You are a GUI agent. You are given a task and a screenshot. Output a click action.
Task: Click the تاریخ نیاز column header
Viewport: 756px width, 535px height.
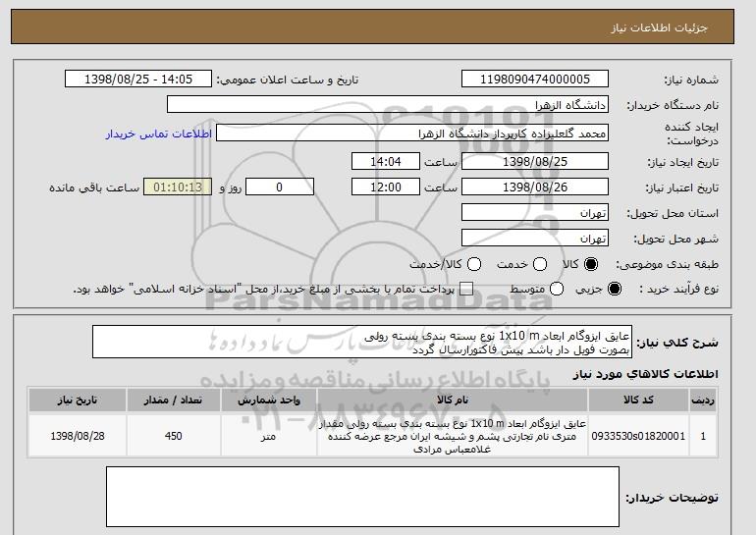click(x=78, y=401)
